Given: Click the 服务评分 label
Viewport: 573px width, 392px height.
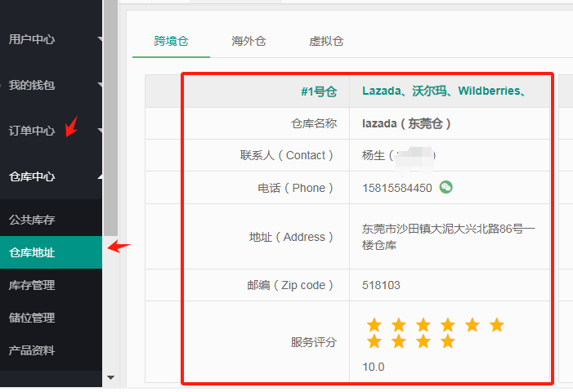Looking at the screenshot, I should tap(314, 342).
